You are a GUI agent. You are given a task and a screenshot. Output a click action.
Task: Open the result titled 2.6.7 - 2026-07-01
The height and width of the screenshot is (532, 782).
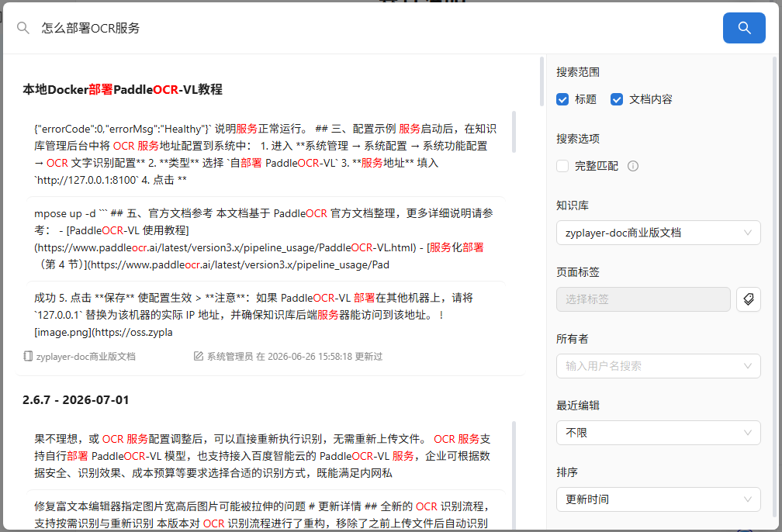(76, 400)
